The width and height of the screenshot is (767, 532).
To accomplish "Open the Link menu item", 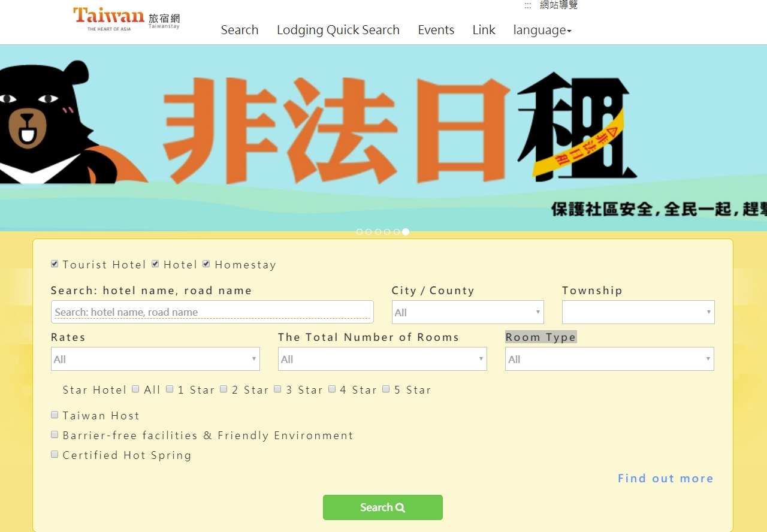I will tap(484, 30).
